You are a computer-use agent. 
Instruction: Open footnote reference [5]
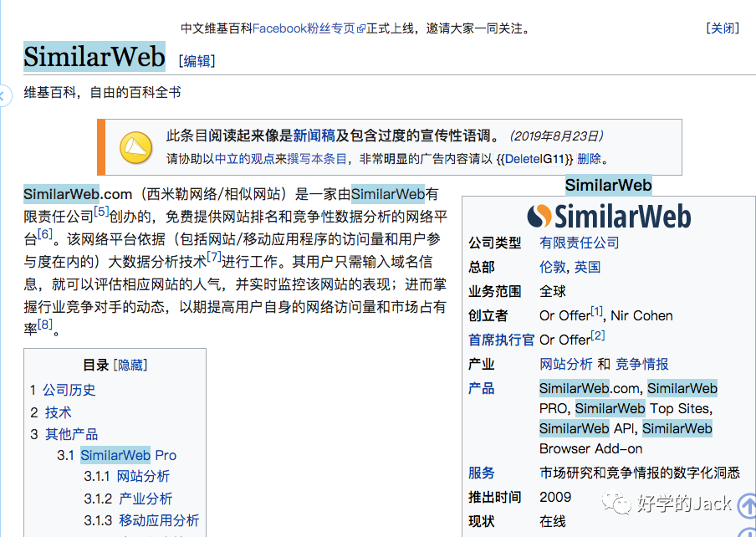101,211
